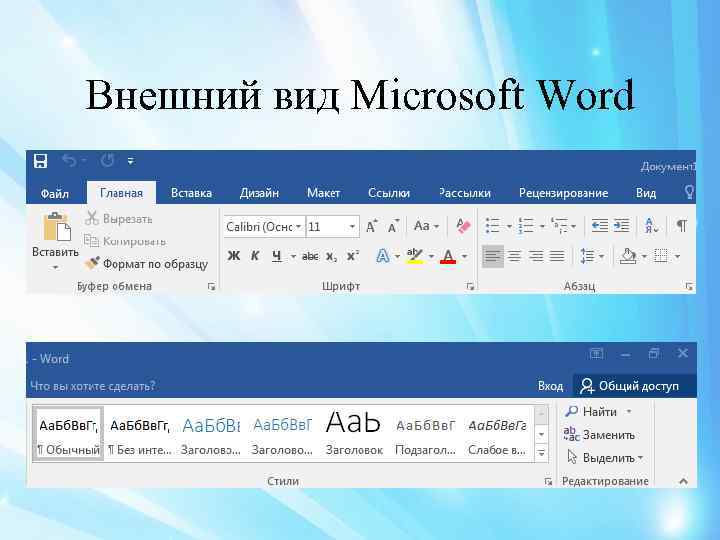Viewport: 720px width, 540px height.
Task: Open Абзац paragraph dialog launcher
Action: [689, 287]
